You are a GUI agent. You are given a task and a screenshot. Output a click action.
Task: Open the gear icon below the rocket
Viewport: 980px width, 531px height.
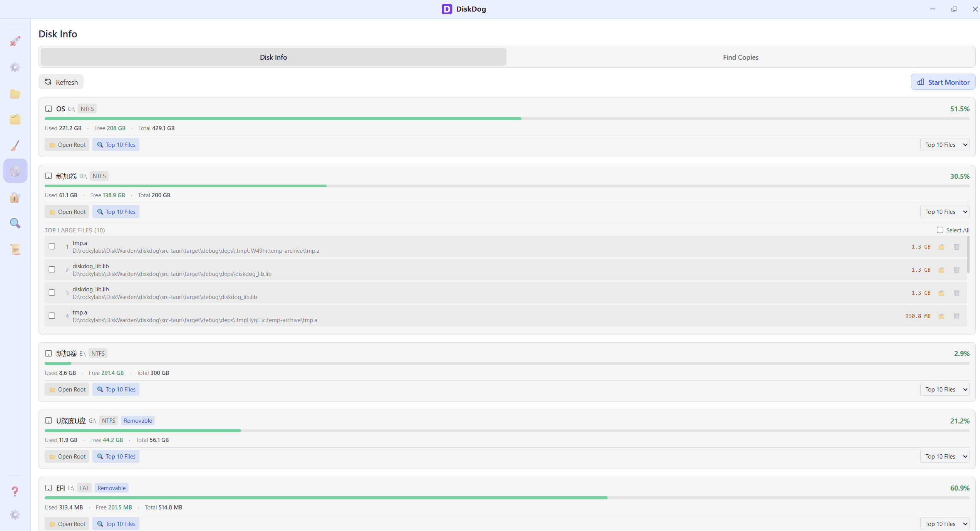point(15,67)
